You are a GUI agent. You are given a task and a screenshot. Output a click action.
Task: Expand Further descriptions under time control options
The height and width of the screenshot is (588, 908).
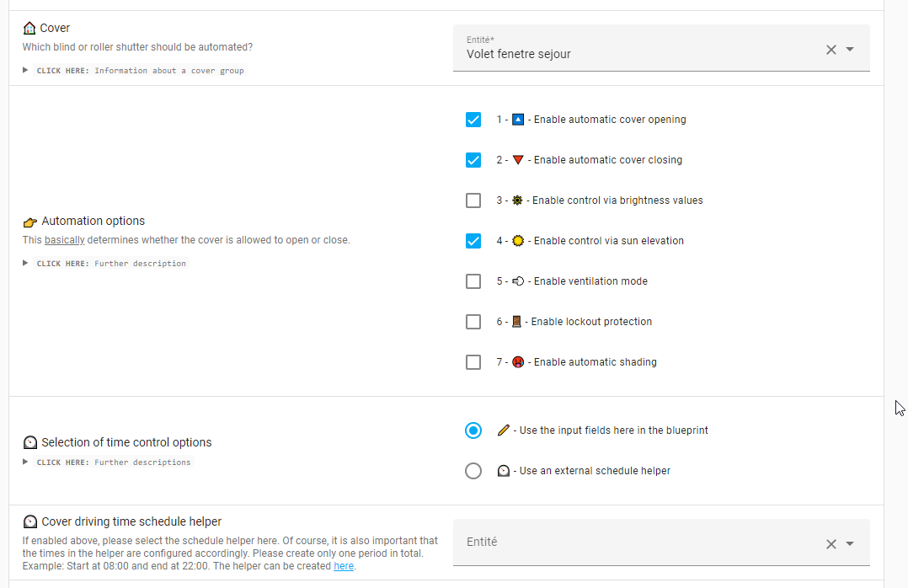[x=108, y=462]
